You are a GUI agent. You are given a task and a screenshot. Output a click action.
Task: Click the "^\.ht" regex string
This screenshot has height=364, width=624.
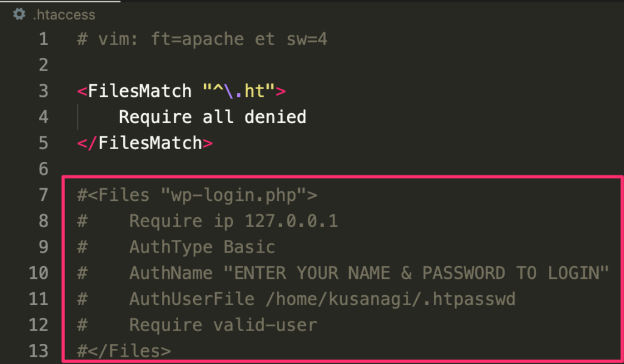point(239,91)
